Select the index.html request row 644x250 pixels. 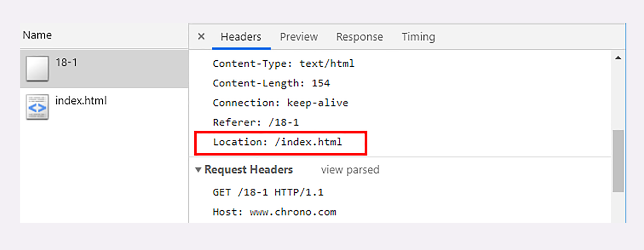pos(104,107)
